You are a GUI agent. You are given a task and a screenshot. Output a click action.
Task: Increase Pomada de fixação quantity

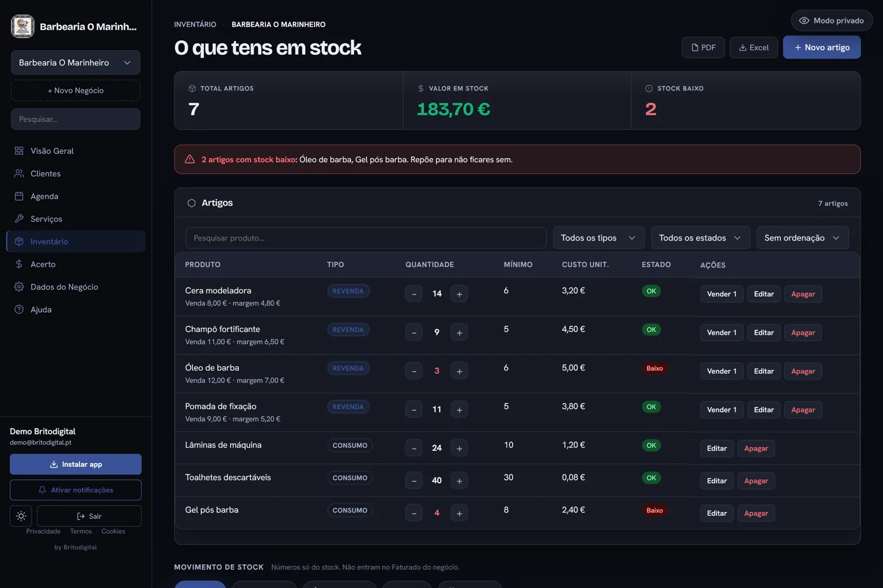(459, 410)
